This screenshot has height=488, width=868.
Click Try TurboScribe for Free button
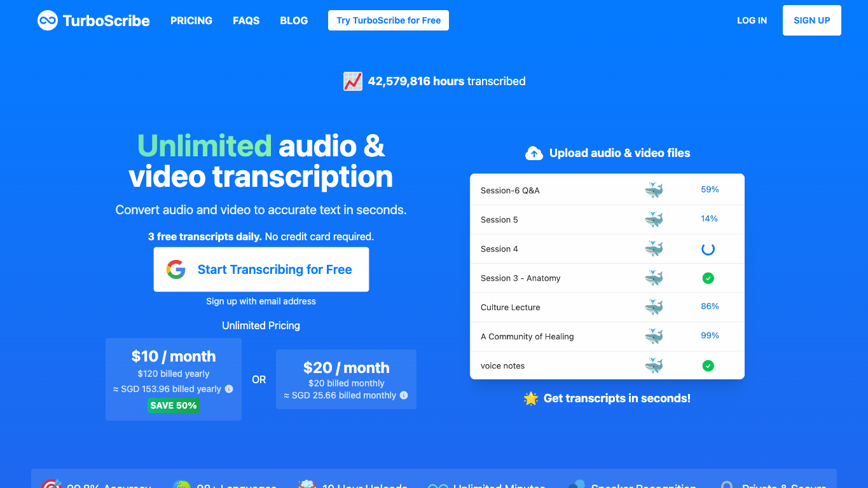(389, 20)
